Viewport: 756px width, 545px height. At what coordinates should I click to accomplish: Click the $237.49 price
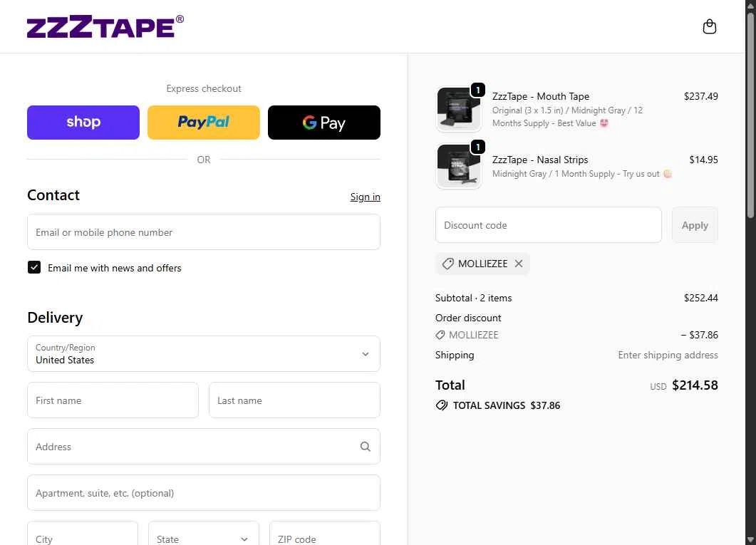[700, 96]
